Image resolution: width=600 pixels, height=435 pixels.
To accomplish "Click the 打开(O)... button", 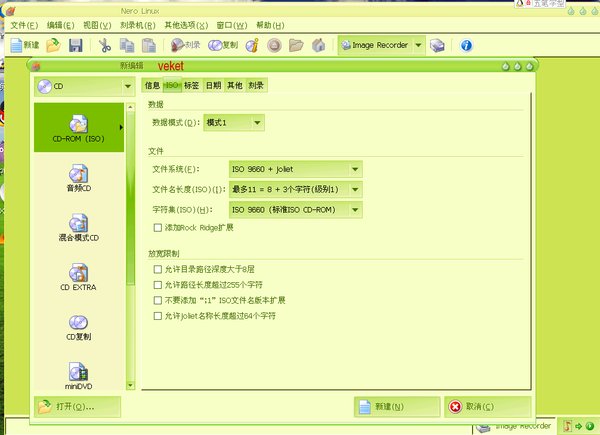I will tap(77, 407).
